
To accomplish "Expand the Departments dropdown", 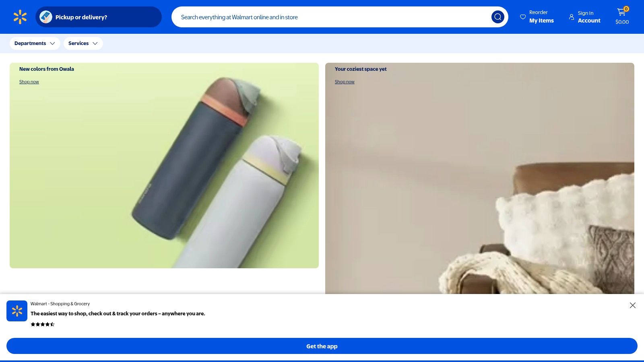I will point(35,43).
